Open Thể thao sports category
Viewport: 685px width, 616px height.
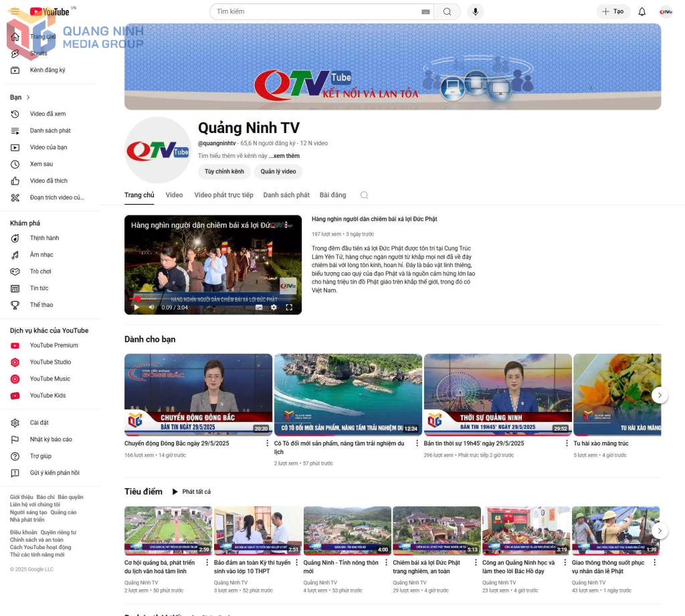tap(41, 305)
